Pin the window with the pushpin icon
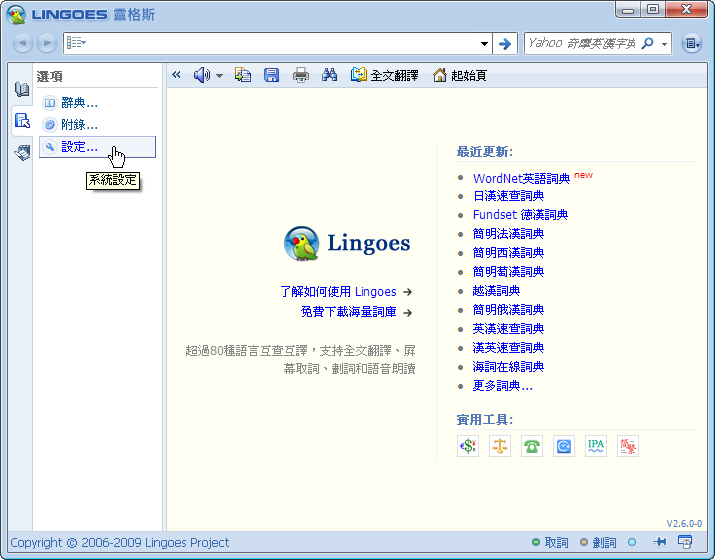This screenshot has height=560, width=715. [659, 542]
